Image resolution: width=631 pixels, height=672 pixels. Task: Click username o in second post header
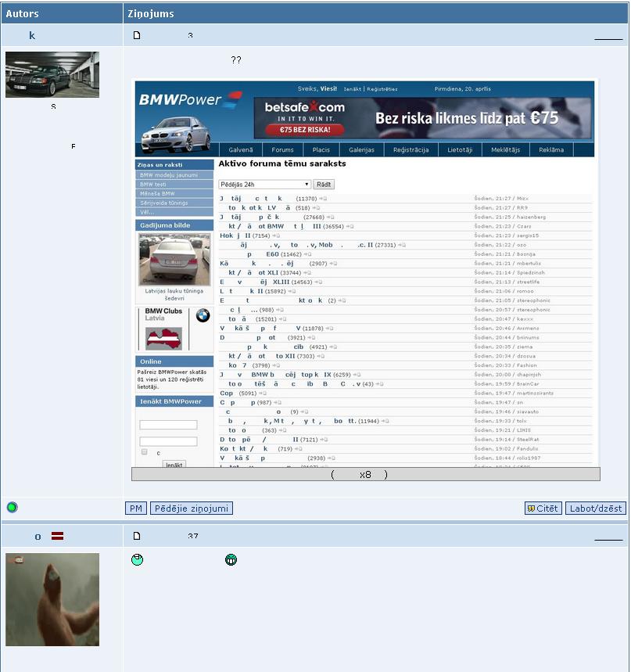38,537
